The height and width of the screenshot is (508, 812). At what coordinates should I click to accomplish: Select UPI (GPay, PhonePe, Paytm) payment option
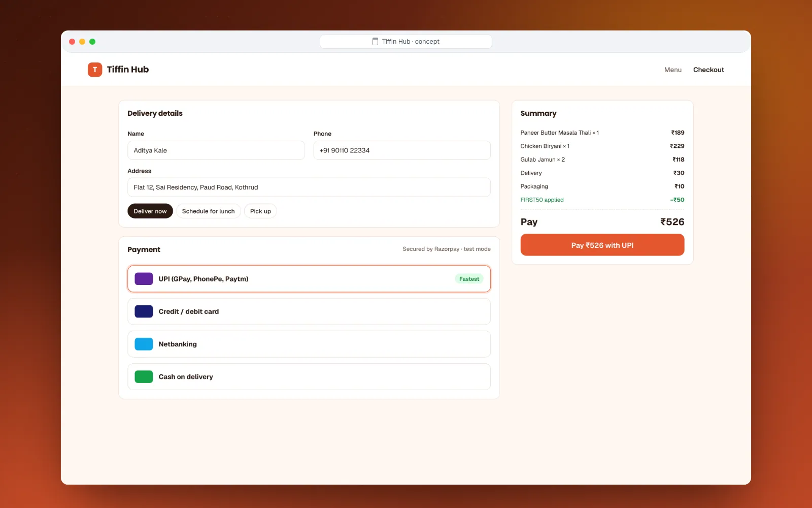[x=309, y=279]
